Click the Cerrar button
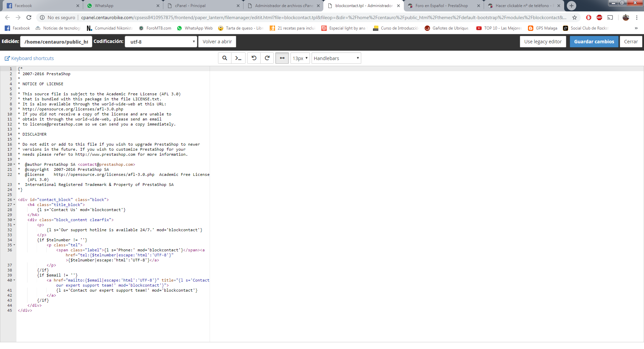The width and height of the screenshot is (644, 349). tap(631, 42)
